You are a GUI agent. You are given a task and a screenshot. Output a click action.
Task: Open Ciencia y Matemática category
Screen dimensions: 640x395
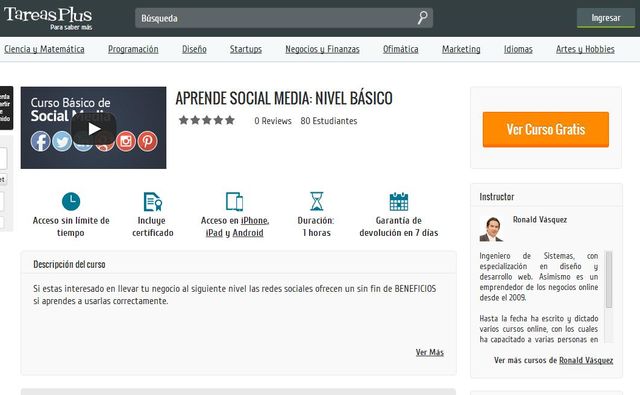pos(44,49)
